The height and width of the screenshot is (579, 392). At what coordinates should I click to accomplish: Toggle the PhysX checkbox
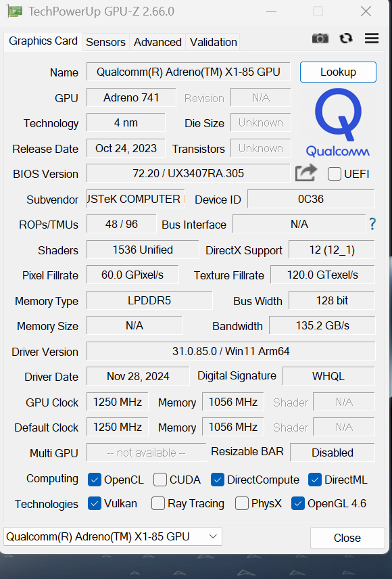point(242,503)
